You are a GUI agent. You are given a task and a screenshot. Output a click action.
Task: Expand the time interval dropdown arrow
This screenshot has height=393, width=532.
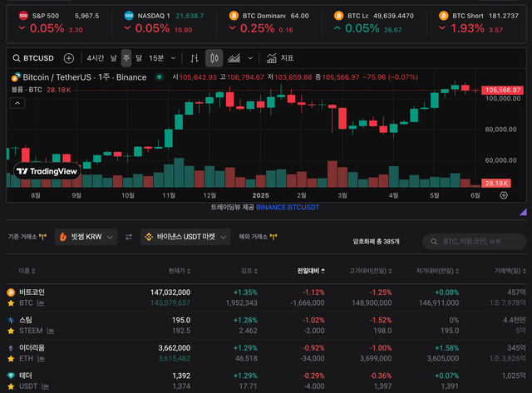[x=174, y=58]
